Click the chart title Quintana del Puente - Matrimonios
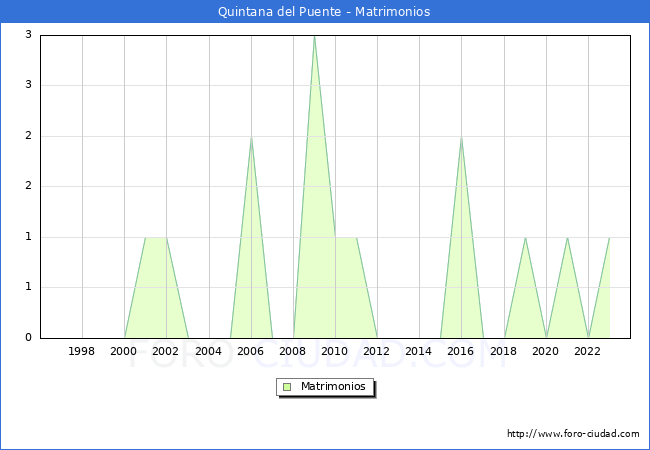The height and width of the screenshot is (450, 650). (324, 12)
